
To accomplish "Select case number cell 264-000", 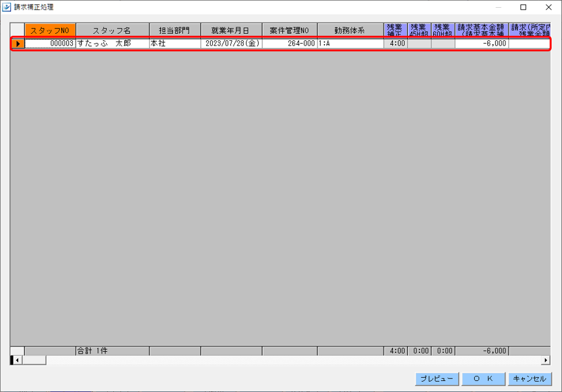I will 290,44.
